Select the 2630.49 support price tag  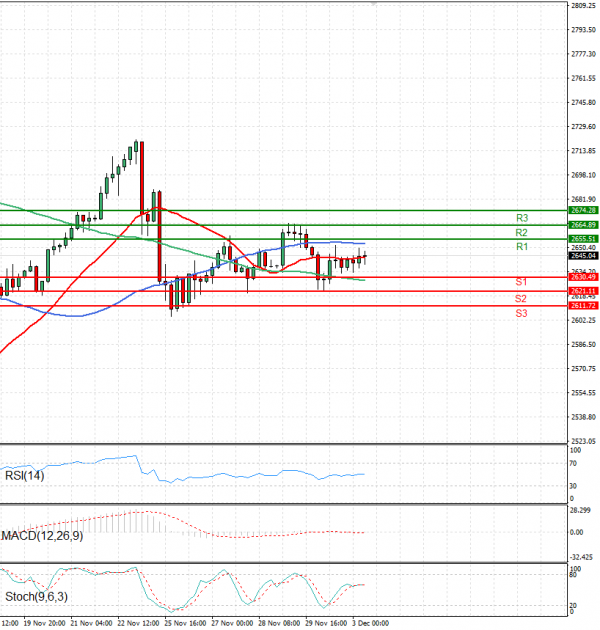pos(584,277)
